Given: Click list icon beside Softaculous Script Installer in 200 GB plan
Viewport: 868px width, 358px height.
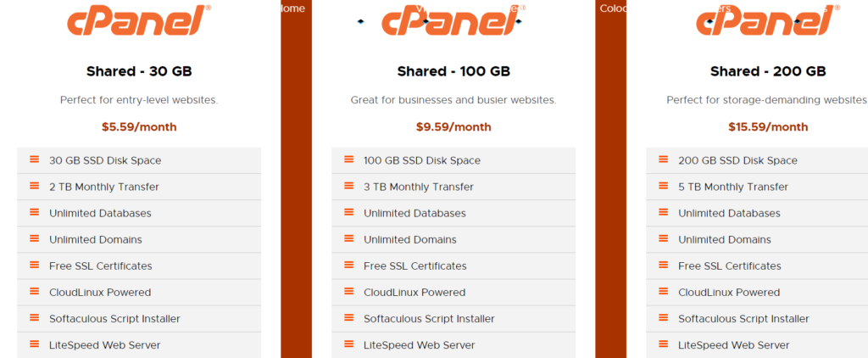Looking at the screenshot, I should pyautogui.click(x=663, y=318).
